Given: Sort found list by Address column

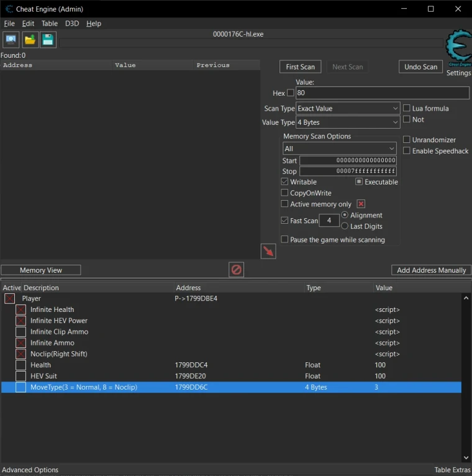Looking at the screenshot, I should pyautogui.click(x=56, y=65).
